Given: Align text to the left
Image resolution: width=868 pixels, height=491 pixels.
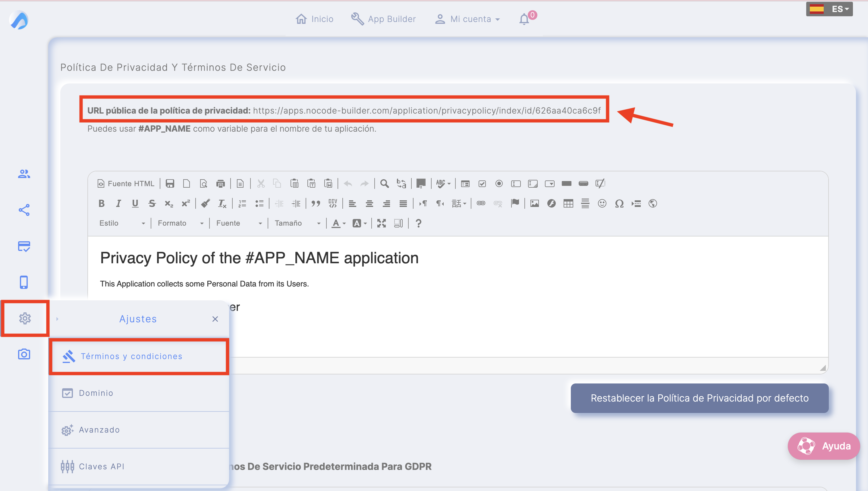Looking at the screenshot, I should tap(352, 203).
